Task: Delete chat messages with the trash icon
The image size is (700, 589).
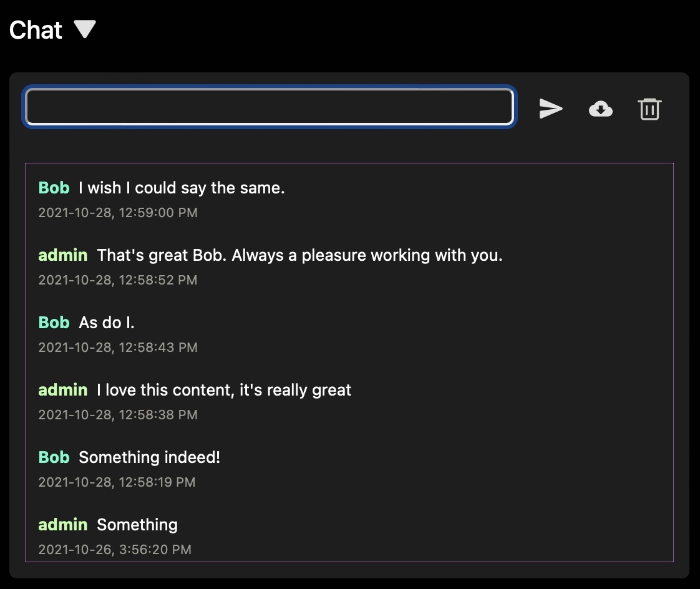Action: click(649, 109)
